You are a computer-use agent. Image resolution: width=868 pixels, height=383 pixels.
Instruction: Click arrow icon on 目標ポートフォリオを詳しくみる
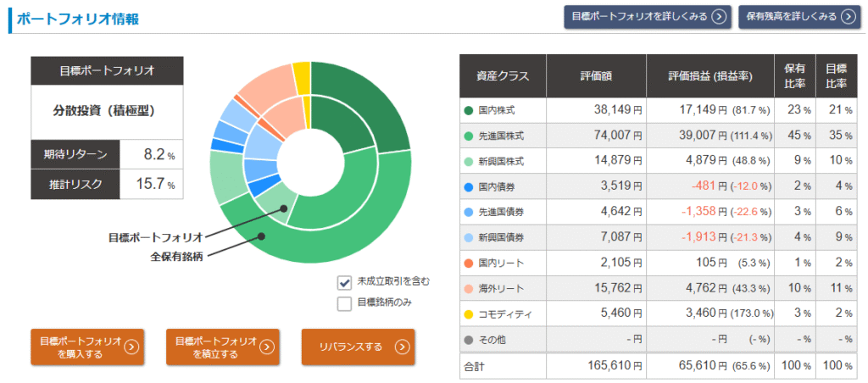coord(718,16)
